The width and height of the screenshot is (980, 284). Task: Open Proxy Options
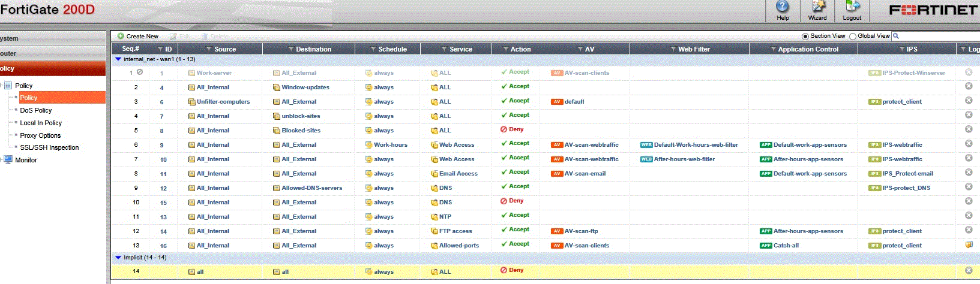coord(40,135)
